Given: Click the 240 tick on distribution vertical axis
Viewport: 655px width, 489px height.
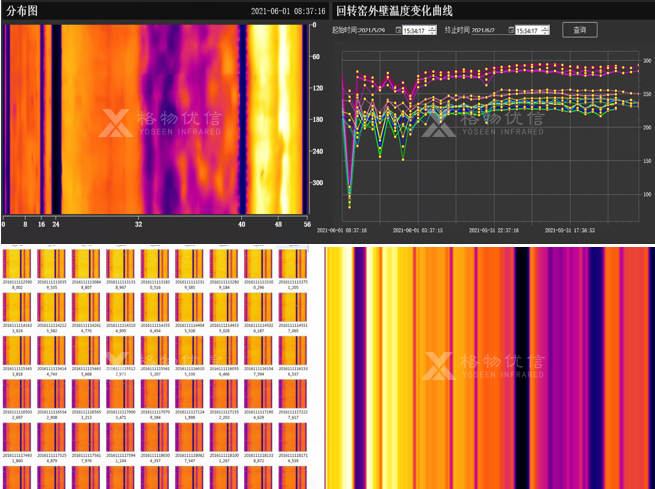Looking at the screenshot, I should (318, 151).
